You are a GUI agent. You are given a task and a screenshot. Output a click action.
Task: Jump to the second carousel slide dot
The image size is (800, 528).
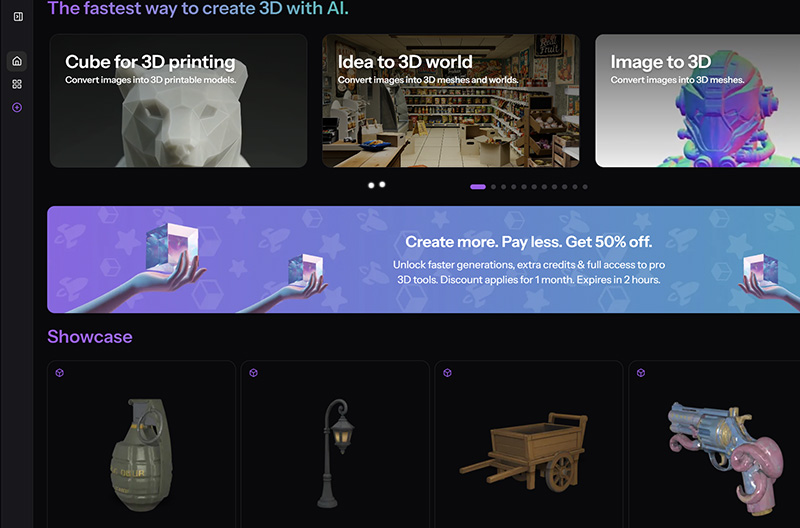click(x=494, y=187)
